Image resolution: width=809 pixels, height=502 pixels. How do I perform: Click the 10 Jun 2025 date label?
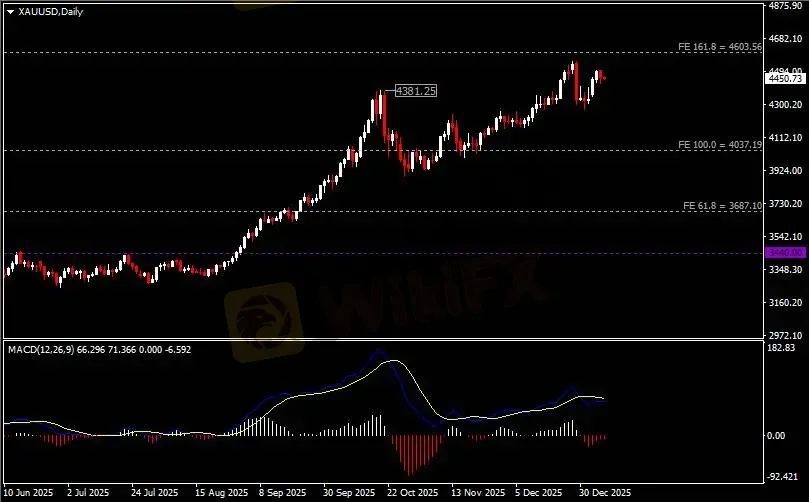coord(28,493)
